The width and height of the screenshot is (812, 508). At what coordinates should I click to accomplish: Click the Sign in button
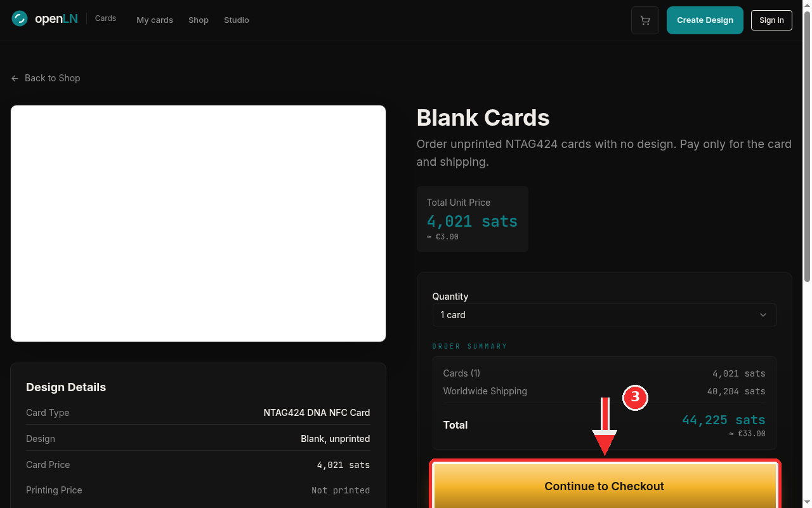[771, 20]
